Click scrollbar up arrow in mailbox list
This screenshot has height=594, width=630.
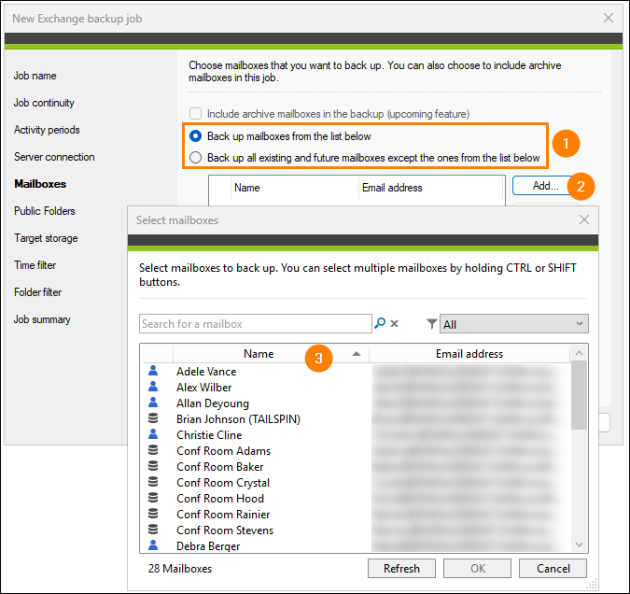(x=579, y=353)
